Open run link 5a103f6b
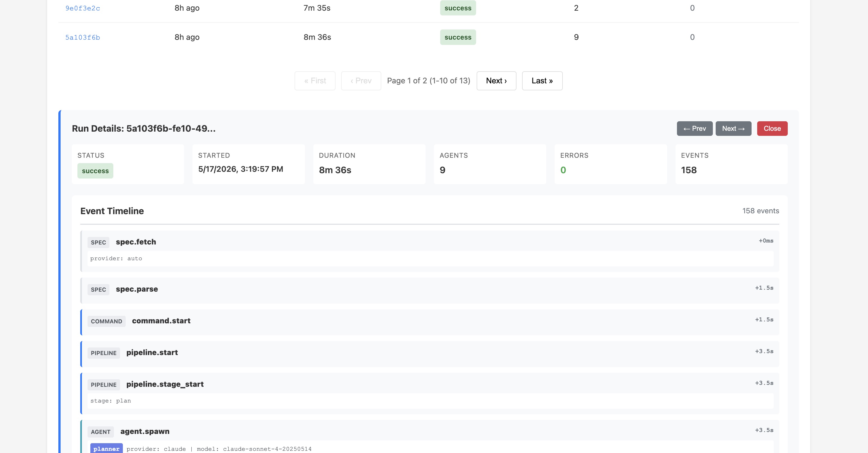The height and width of the screenshot is (453, 868). [82, 37]
